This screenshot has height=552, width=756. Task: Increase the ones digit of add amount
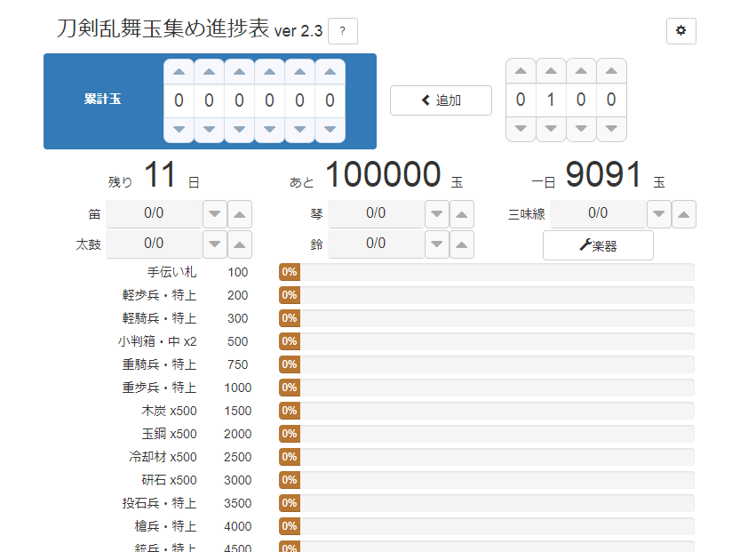pos(611,71)
